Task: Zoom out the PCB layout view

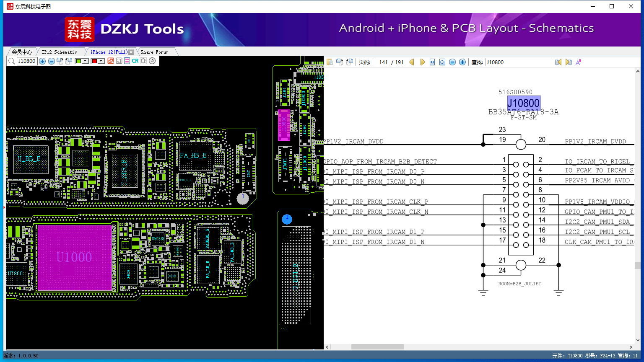Action: pyautogui.click(x=52, y=61)
